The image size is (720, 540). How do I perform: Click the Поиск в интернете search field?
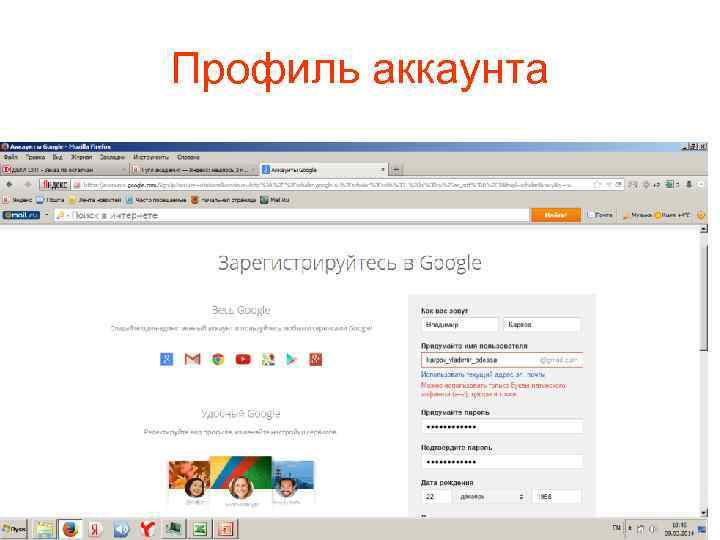292,215
